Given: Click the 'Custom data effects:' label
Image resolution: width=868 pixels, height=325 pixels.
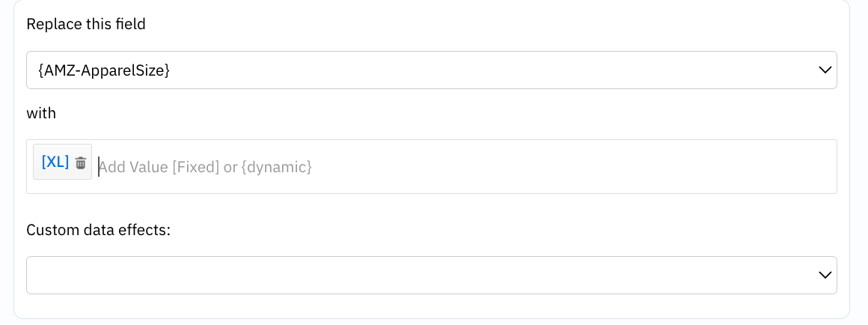Looking at the screenshot, I should pyautogui.click(x=99, y=230).
